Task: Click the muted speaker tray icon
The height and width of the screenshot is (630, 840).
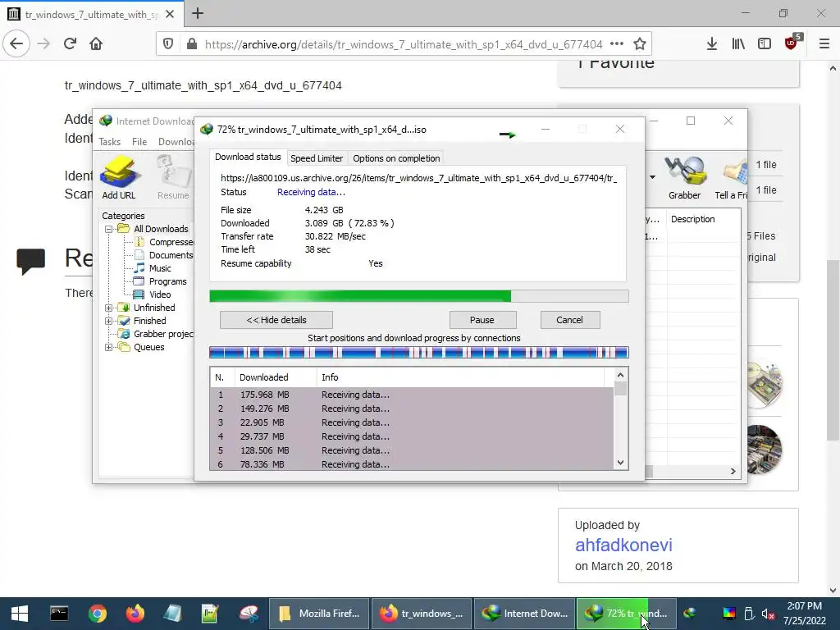Action: [768, 614]
